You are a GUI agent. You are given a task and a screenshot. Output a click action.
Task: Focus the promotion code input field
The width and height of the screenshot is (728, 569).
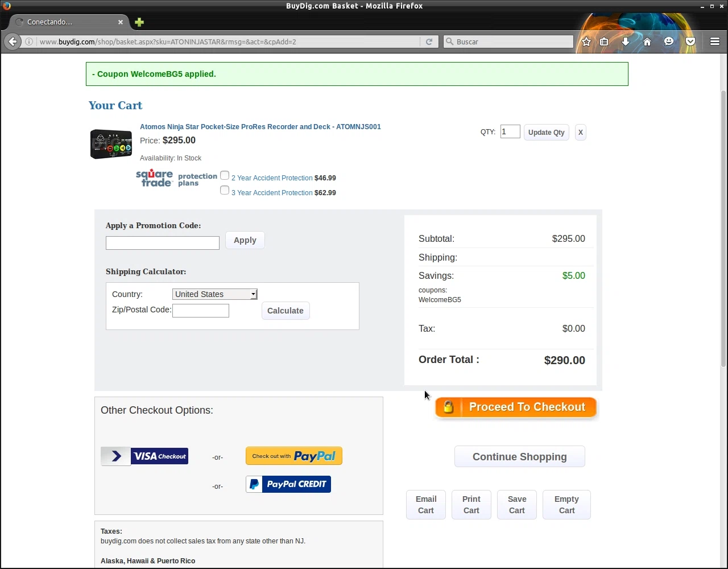pos(162,243)
